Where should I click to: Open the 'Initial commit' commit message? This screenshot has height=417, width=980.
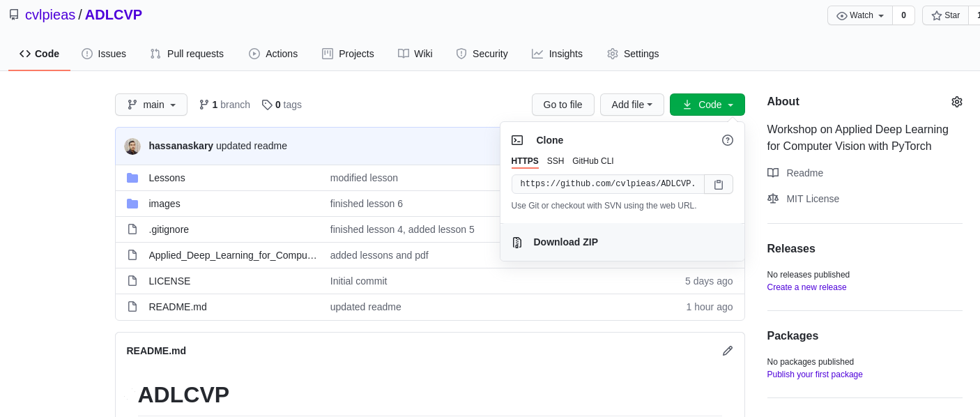click(358, 281)
